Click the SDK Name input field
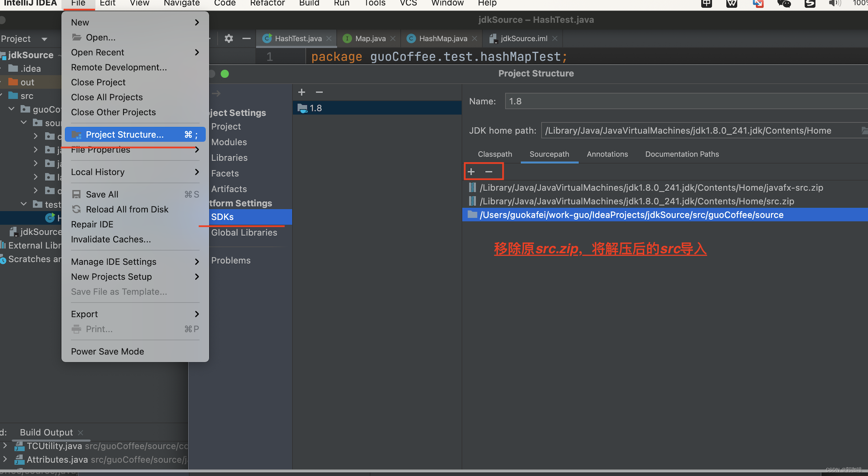 click(x=686, y=101)
